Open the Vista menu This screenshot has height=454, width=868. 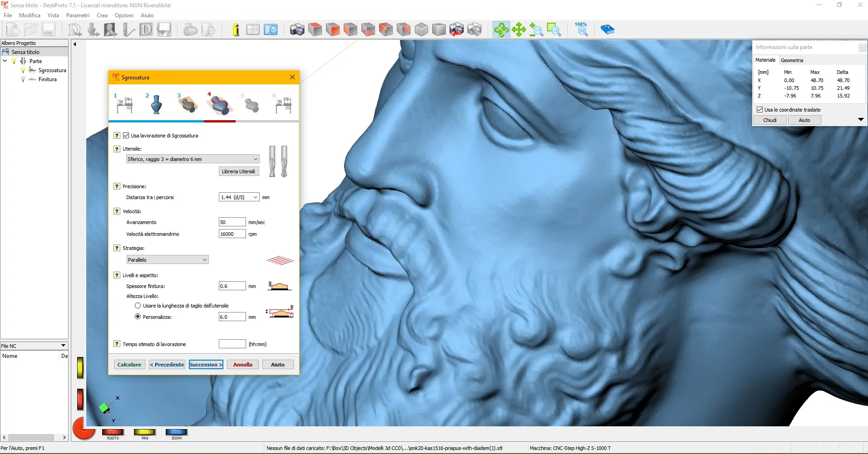coord(53,15)
